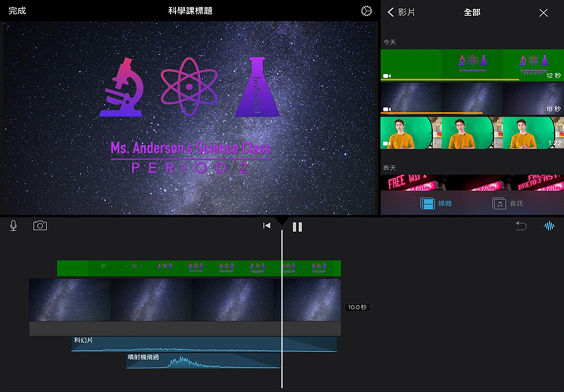This screenshot has height=392, width=564.
Task: Select the 噴射機飛過 sound effect clip
Action: tap(203, 361)
